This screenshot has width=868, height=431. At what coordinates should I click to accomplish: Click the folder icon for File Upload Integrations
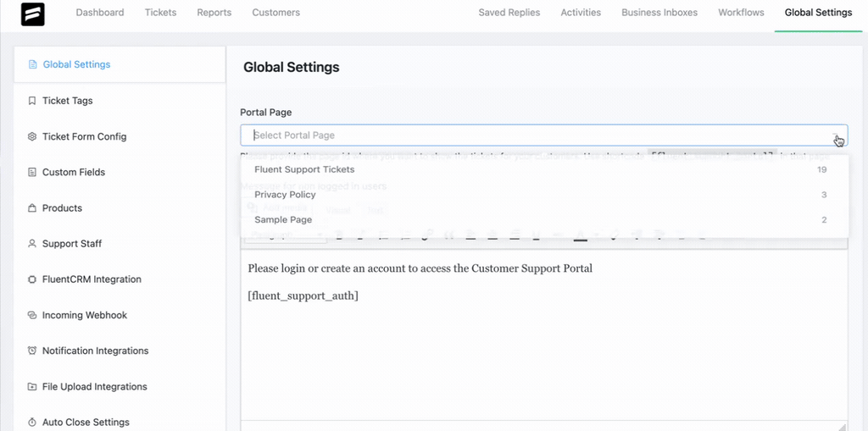(32, 387)
